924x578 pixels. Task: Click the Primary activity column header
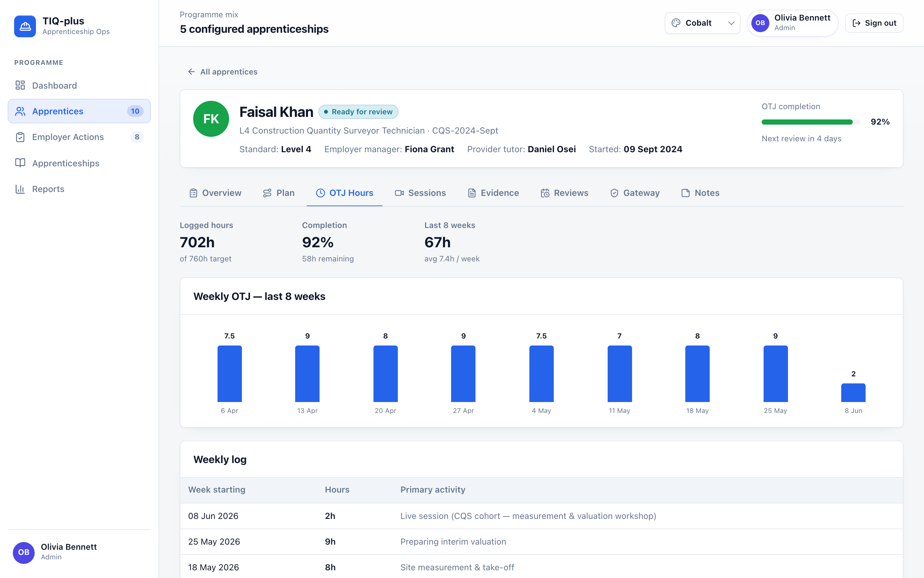[432, 490]
